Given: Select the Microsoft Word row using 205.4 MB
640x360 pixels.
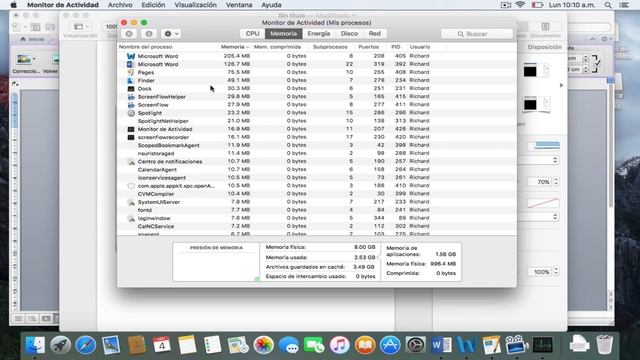Looking at the screenshot, I should click(317, 56).
